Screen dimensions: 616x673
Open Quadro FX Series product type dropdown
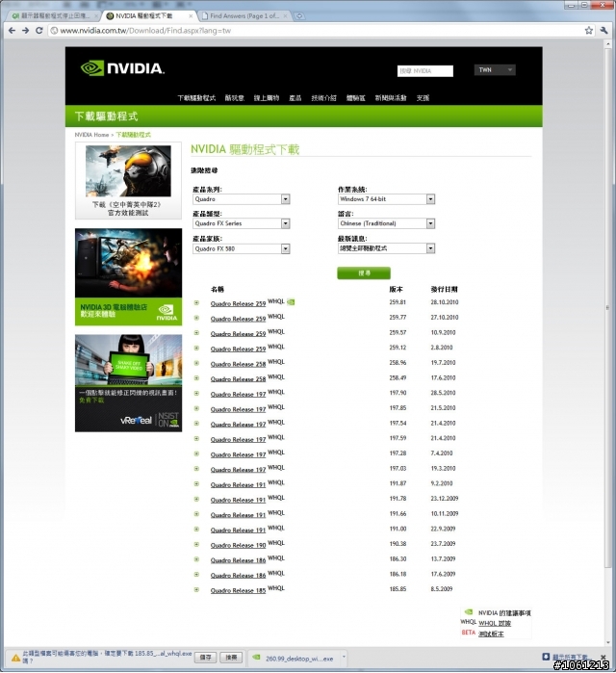[242, 223]
